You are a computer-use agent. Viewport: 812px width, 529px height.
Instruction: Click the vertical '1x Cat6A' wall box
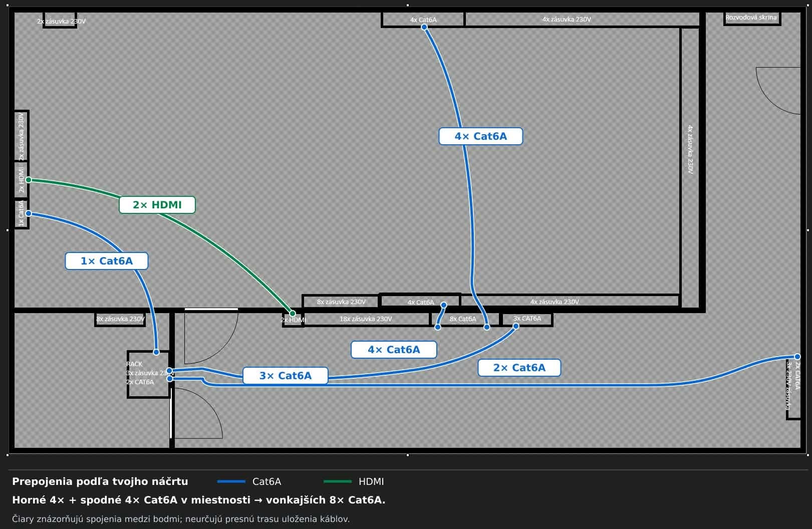coord(22,214)
